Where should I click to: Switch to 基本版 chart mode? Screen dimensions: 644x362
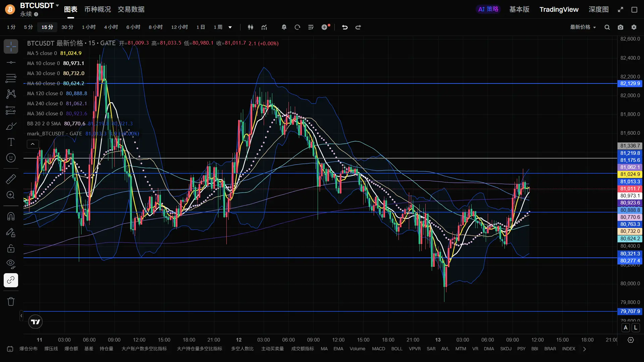pos(519,9)
